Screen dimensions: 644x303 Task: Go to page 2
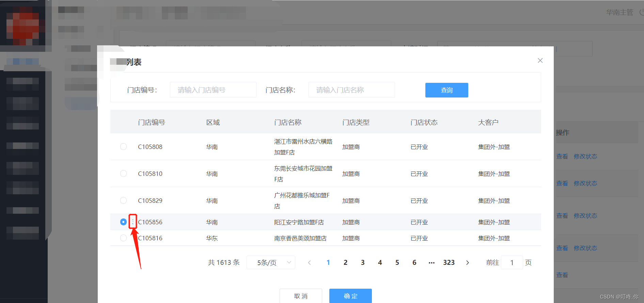pyautogui.click(x=345, y=262)
